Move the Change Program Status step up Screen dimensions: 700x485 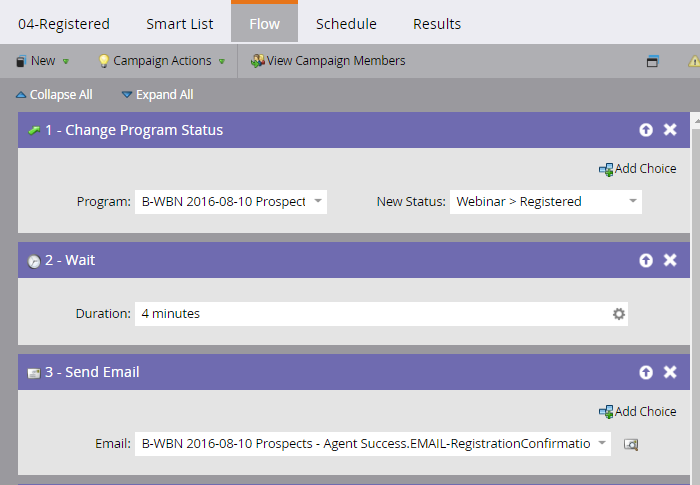point(646,130)
